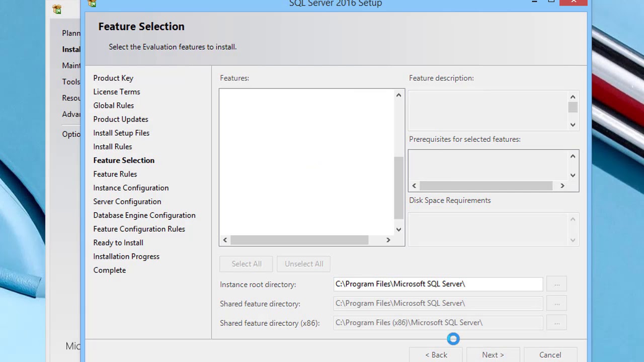Click the Prerequisites horizontal scrollbar thumb
644x362 pixels.
coord(486,186)
